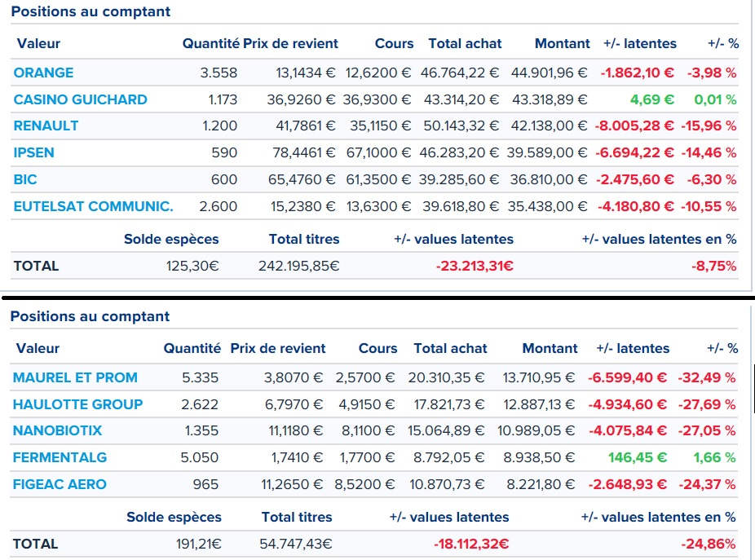Click second table total titres 54.747,43€

coord(296,545)
